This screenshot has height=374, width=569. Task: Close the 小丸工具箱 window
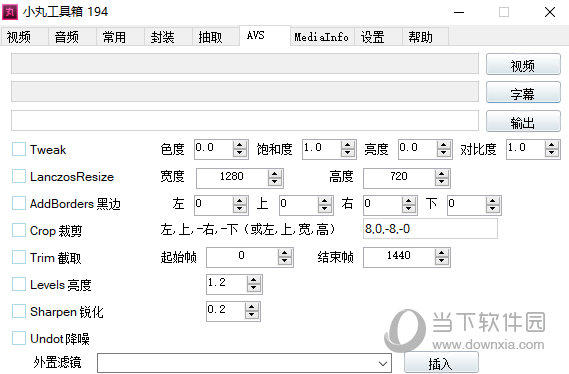(550, 12)
